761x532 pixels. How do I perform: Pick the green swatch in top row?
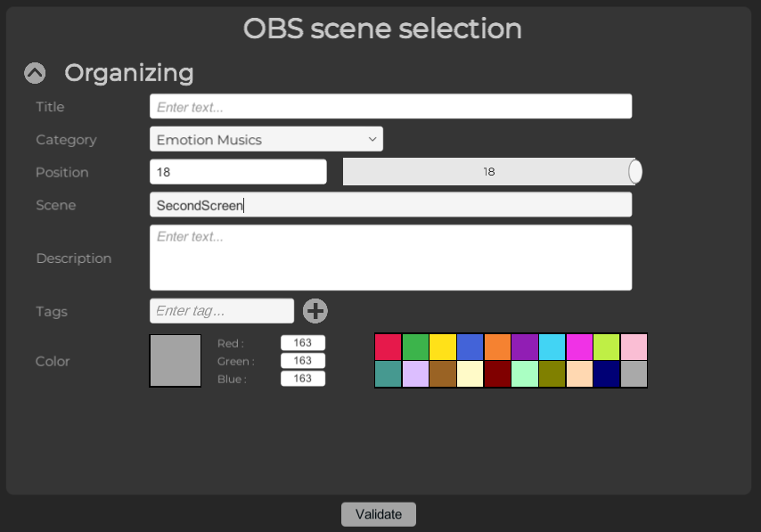[x=415, y=347]
